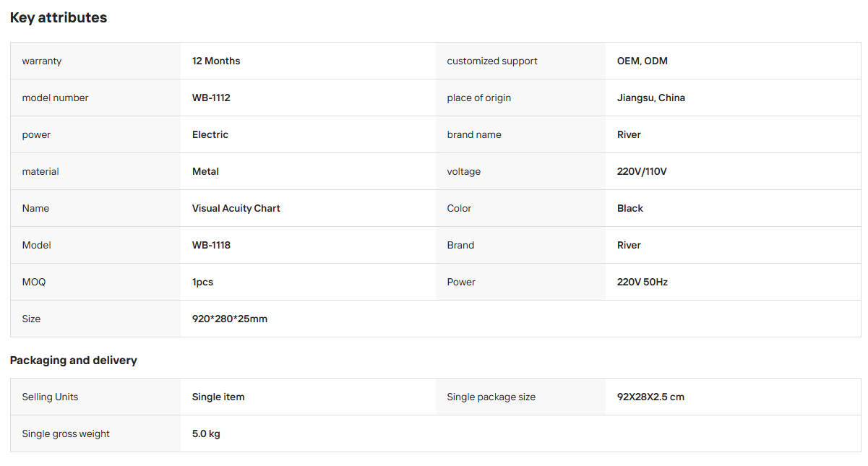Click the place of origin label
868x466 pixels.
point(479,98)
